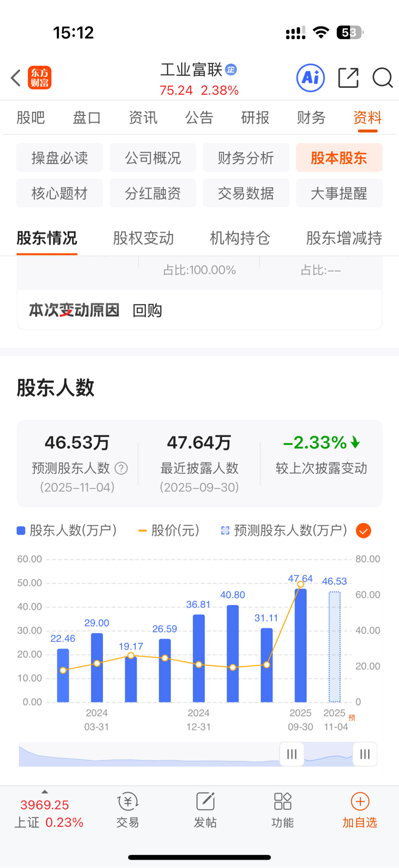This screenshot has width=399, height=868.
Task: Select 股本股东 section
Action: click(x=339, y=157)
